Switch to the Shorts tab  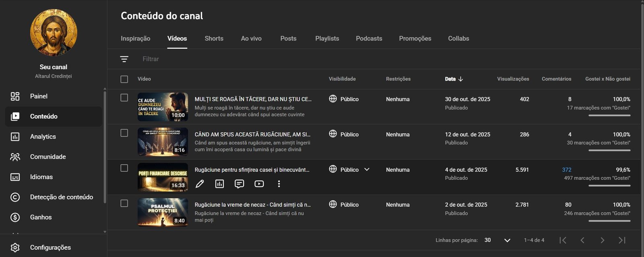pos(214,39)
